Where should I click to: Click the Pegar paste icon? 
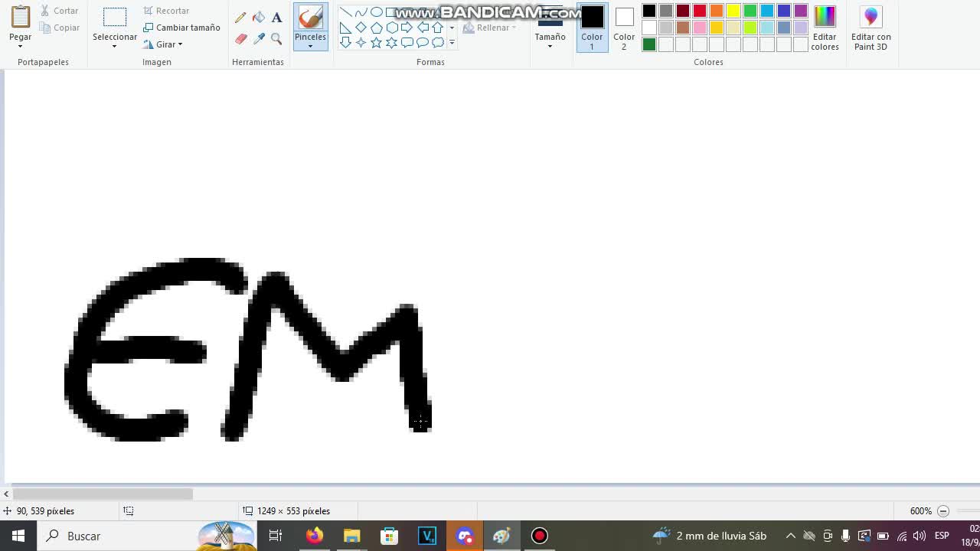point(21,17)
